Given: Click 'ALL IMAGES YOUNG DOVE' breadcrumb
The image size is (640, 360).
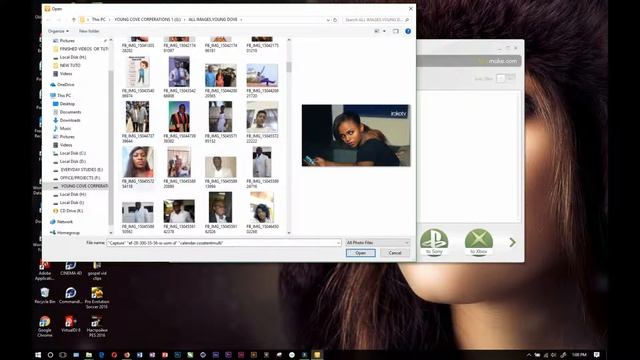Looking at the screenshot, I should click(213, 20).
